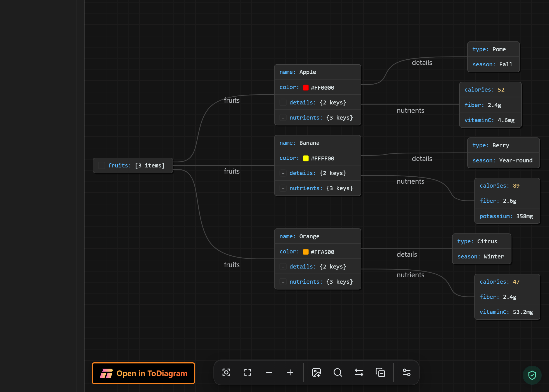
Task: Collapse Banana's details {2 keys}
Action: 283,173
